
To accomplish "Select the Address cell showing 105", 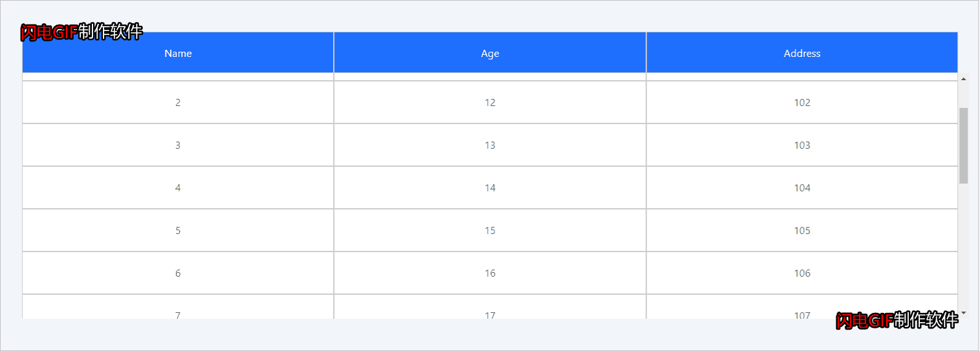I will point(801,230).
